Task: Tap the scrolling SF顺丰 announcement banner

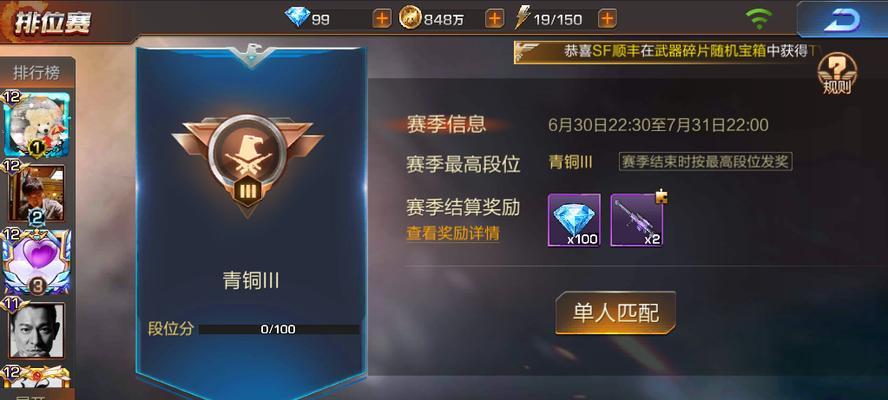Action: tap(668, 52)
